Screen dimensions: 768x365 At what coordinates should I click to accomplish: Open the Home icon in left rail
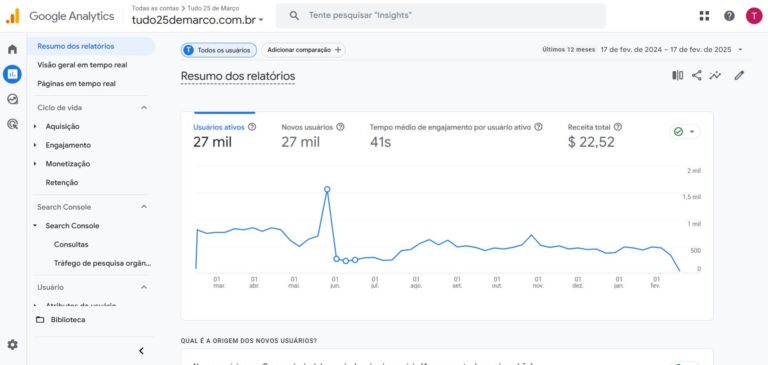click(x=12, y=49)
